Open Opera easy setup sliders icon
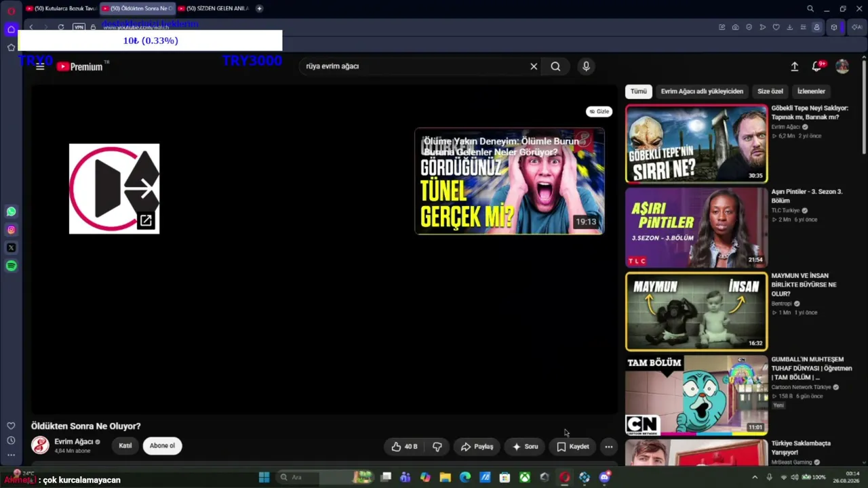 [803, 27]
